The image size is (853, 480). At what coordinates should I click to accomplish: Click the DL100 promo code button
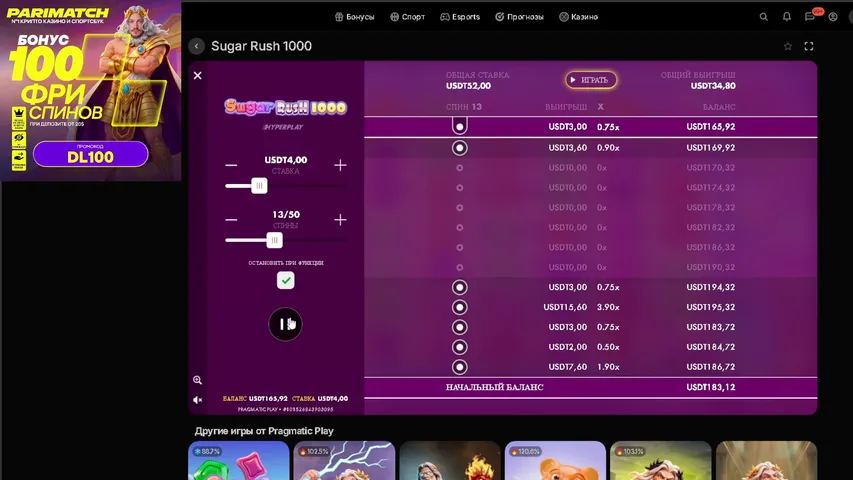coord(90,154)
